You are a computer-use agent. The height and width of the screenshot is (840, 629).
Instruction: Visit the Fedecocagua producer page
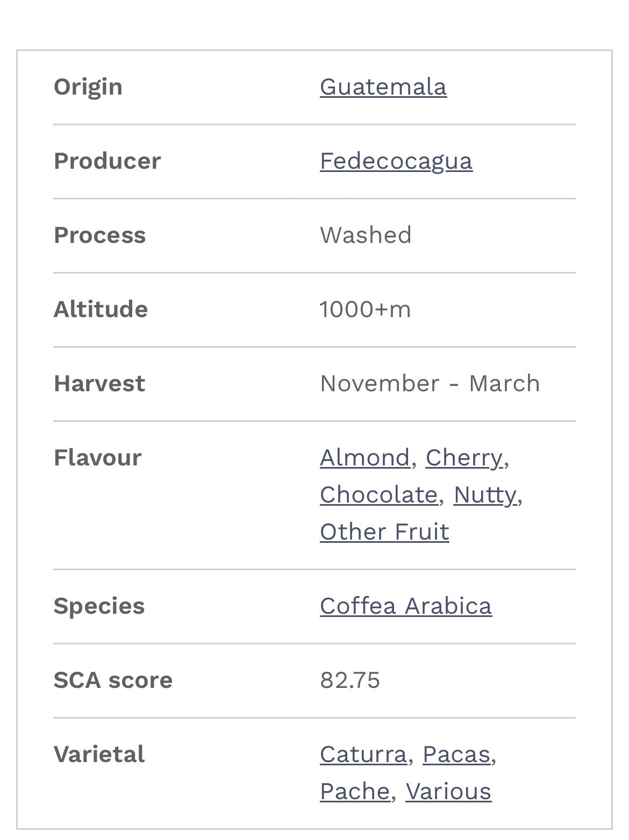coord(396,160)
